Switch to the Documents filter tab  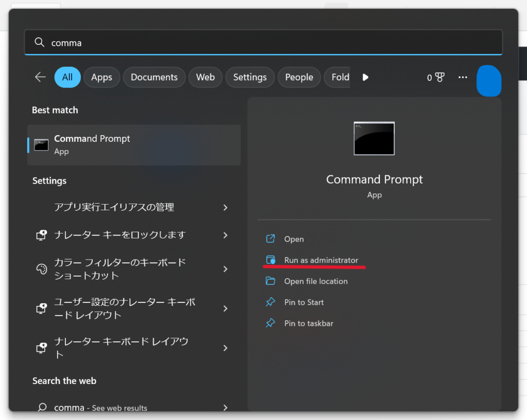coord(154,77)
